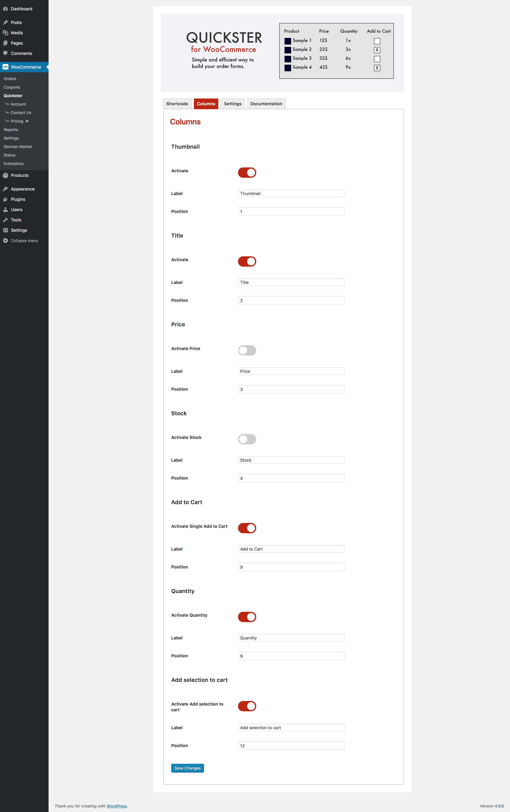
Task: Click the Price Position field showing 3
Action: tap(291, 389)
